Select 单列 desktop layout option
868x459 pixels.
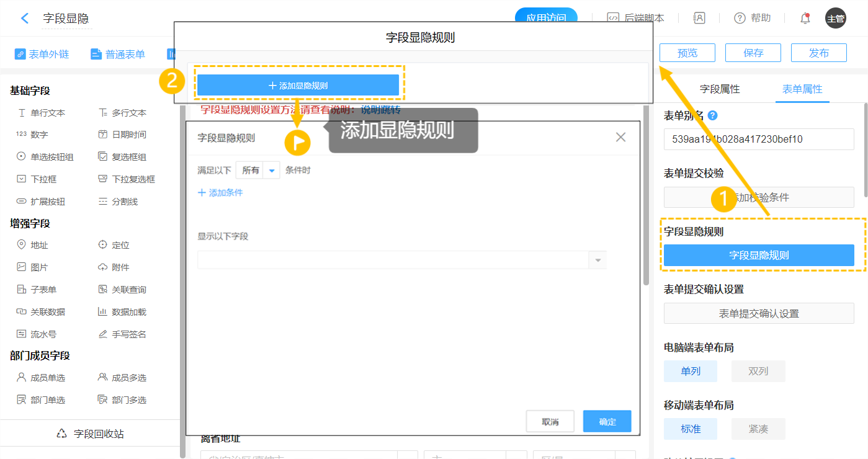690,371
